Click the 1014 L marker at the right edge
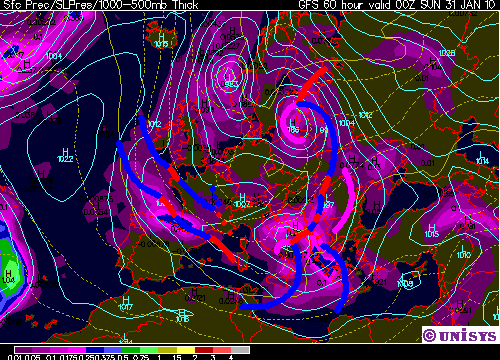 pos(482,158)
